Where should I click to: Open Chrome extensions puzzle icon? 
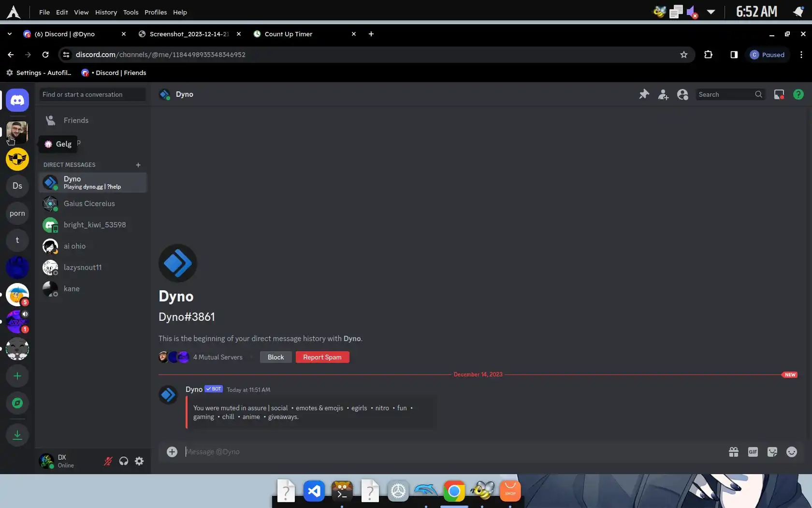click(709, 55)
